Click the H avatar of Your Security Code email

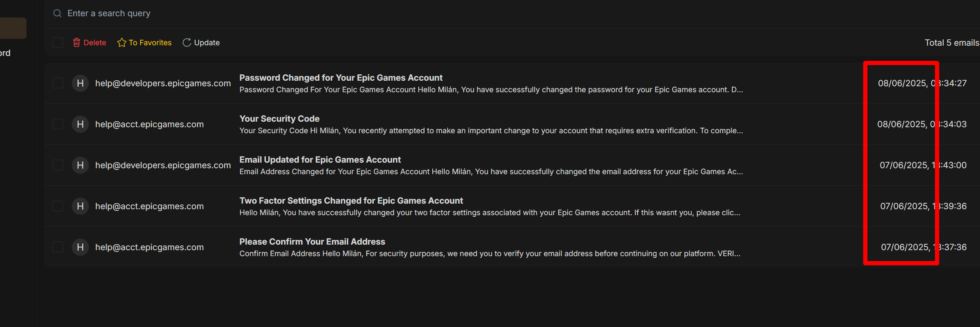coord(80,124)
